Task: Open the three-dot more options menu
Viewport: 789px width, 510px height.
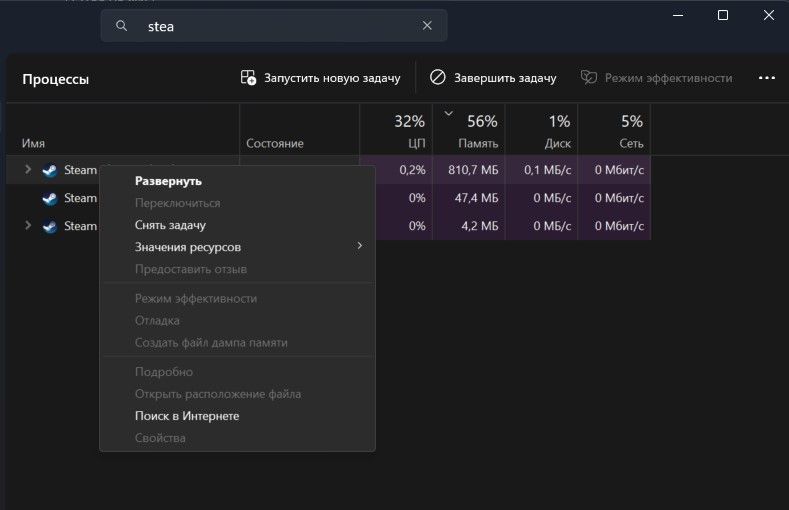Action: pos(767,78)
